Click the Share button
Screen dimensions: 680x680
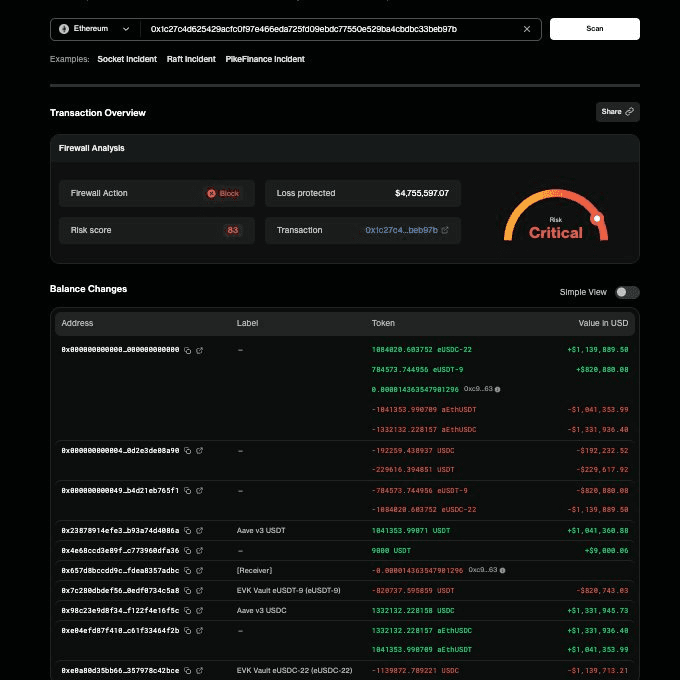pos(618,112)
